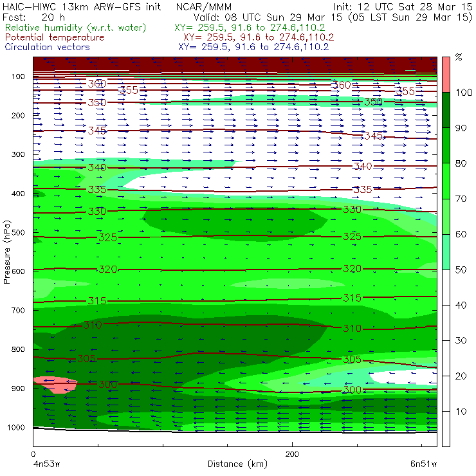476x476 pixels.
Task: Click the '90' colorbar scale label
Action: point(461,128)
